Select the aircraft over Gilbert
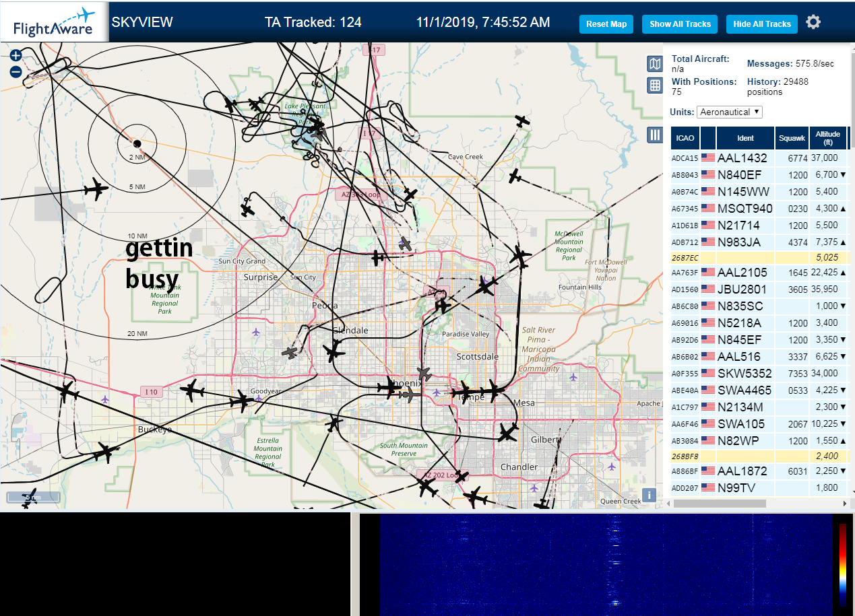The image size is (855, 616). click(x=507, y=432)
